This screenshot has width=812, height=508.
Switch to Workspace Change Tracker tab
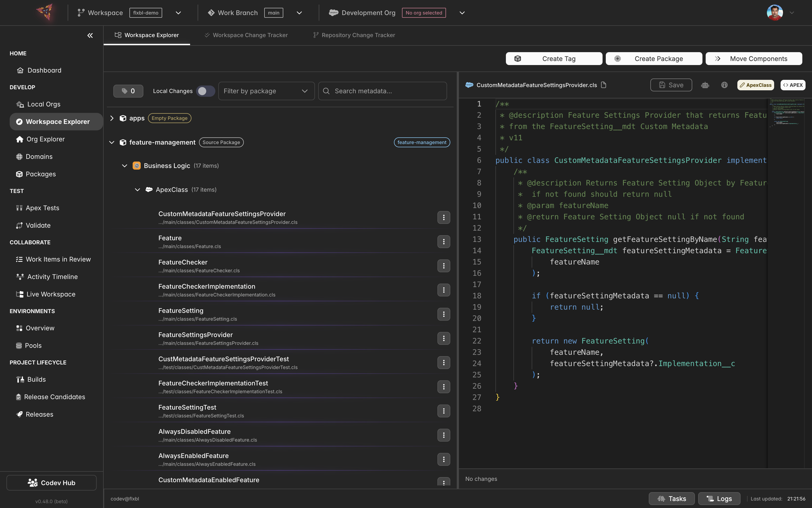(246, 35)
